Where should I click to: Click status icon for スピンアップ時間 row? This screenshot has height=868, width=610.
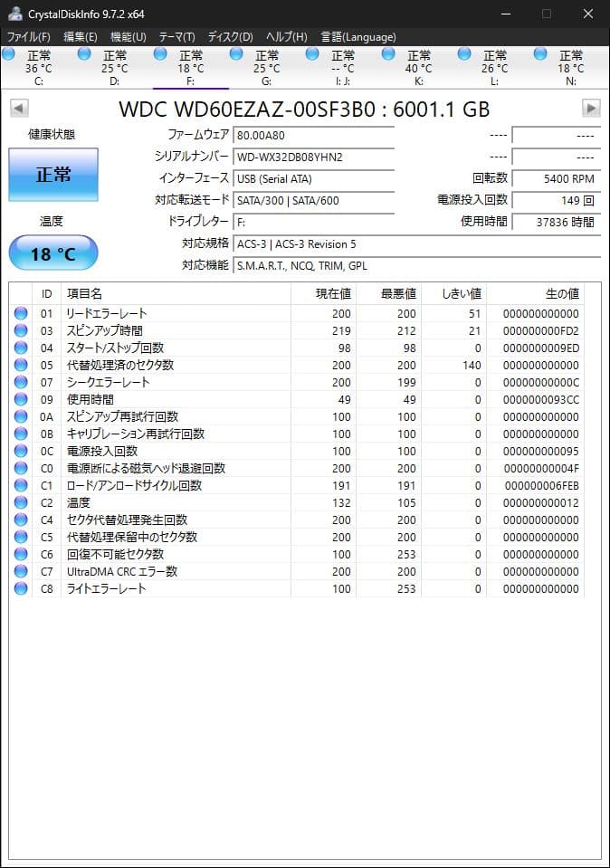coord(21,330)
